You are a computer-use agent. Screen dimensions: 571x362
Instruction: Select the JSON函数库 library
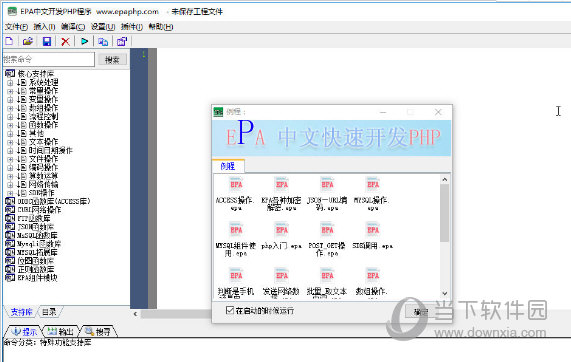(x=30, y=227)
